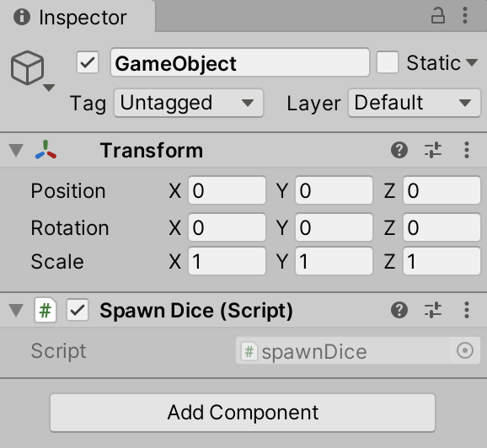
Task: Click the GameObject cube icon
Action: pos(27,67)
